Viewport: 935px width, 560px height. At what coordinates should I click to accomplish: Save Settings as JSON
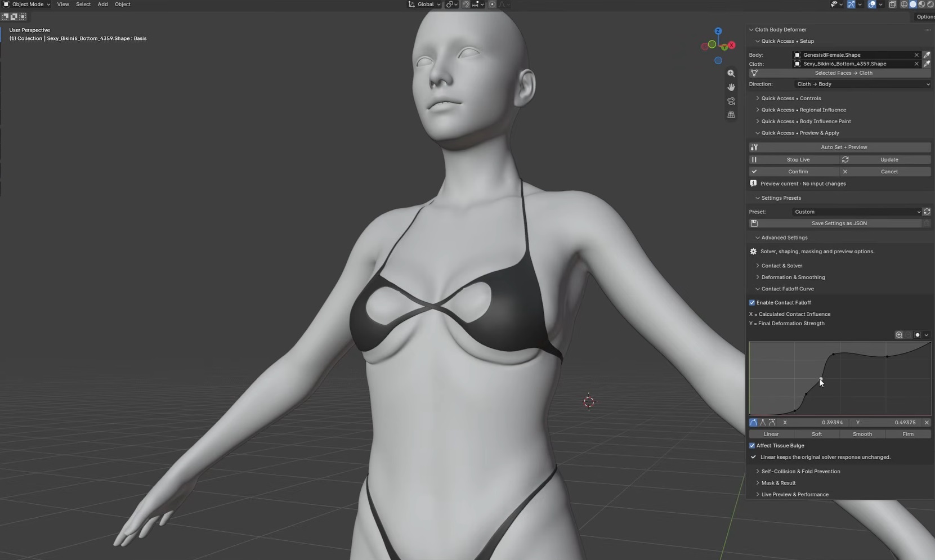click(835, 223)
